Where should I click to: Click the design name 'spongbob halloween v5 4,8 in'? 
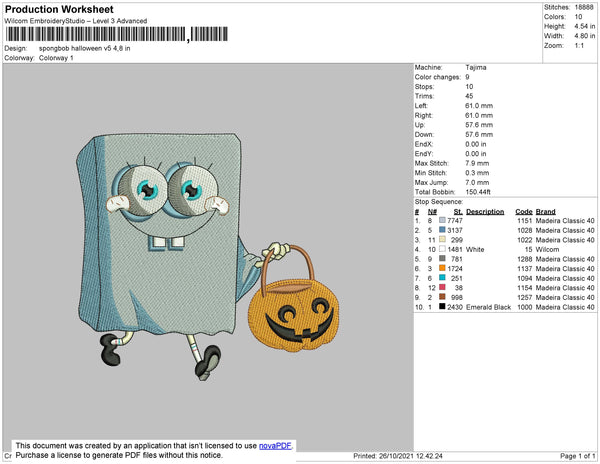[x=85, y=49]
